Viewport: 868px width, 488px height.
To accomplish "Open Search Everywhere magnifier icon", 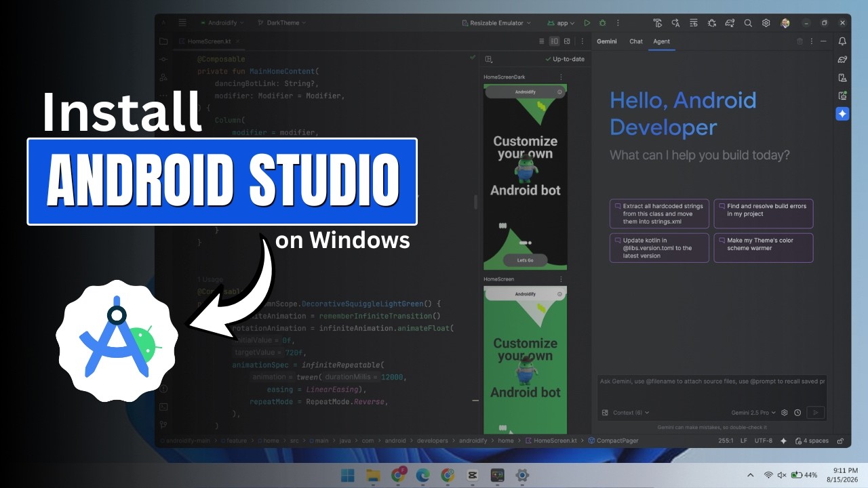I will (748, 23).
